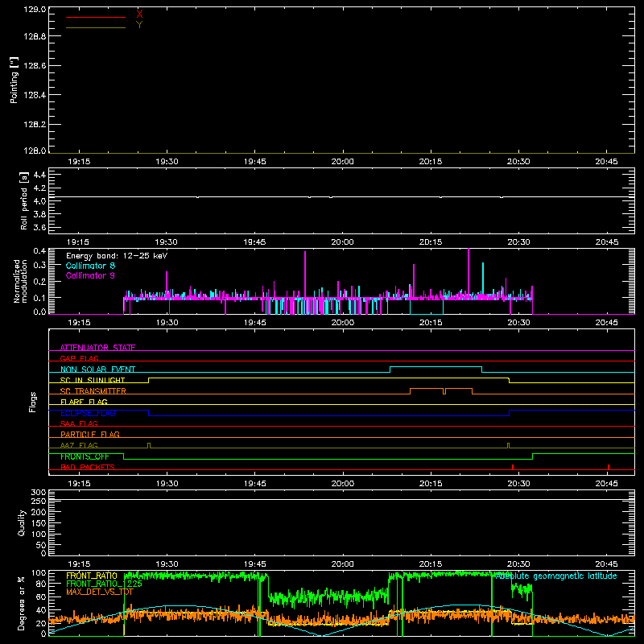This screenshot has width=644, height=644.
Task: Click the PARTICLE_FLAG label
Action: (x=90, y=434)
